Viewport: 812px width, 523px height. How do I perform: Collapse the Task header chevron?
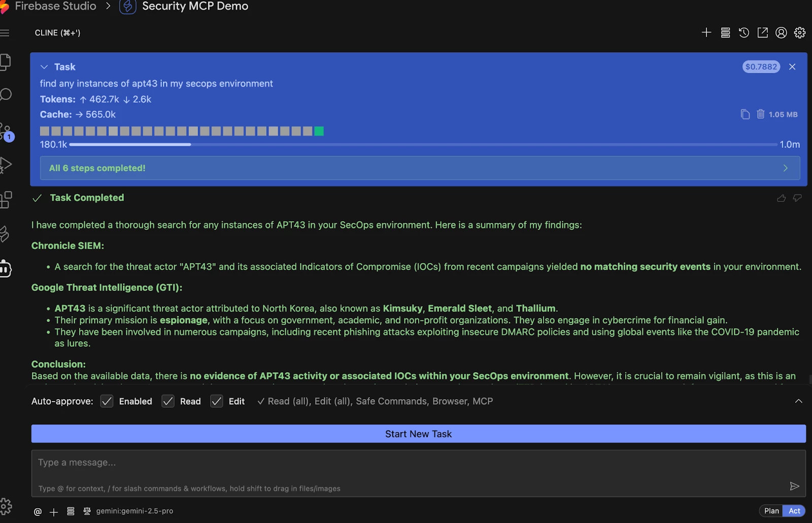44,67
